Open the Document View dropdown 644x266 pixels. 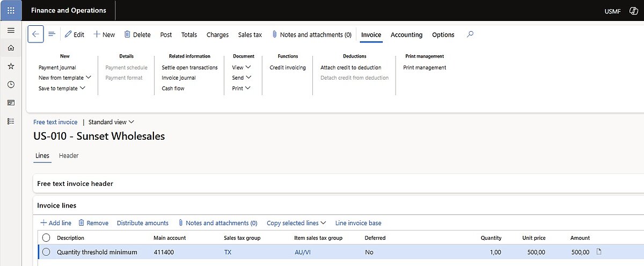point(241,68)
